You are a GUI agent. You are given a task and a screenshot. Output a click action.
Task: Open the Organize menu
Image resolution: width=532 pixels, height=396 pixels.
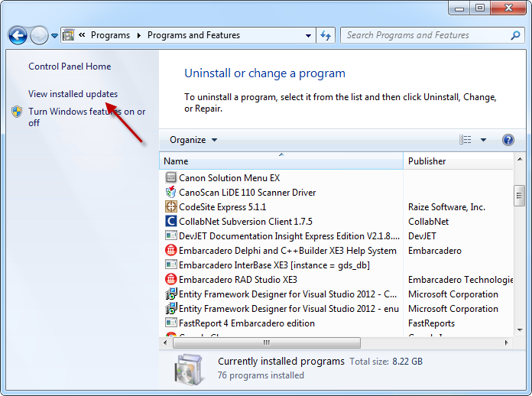[x=193, y=140]
